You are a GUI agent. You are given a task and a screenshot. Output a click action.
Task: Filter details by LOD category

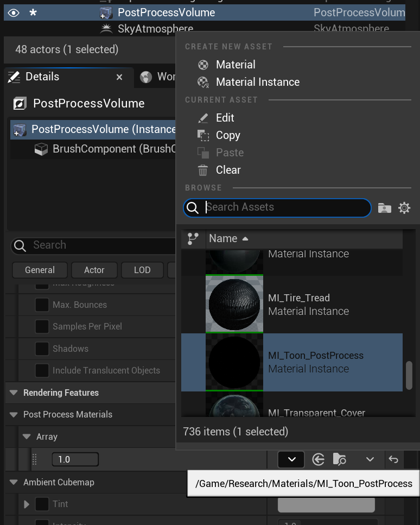tap(142, 270)
